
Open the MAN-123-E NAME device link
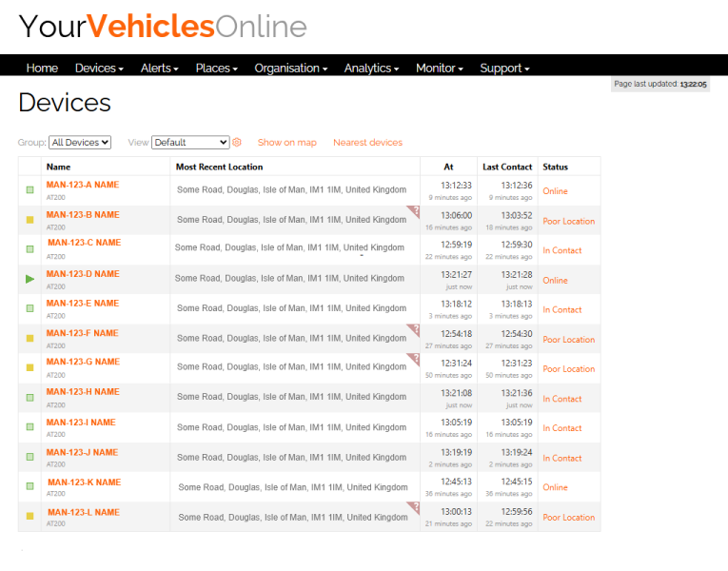tap(82, 304)
